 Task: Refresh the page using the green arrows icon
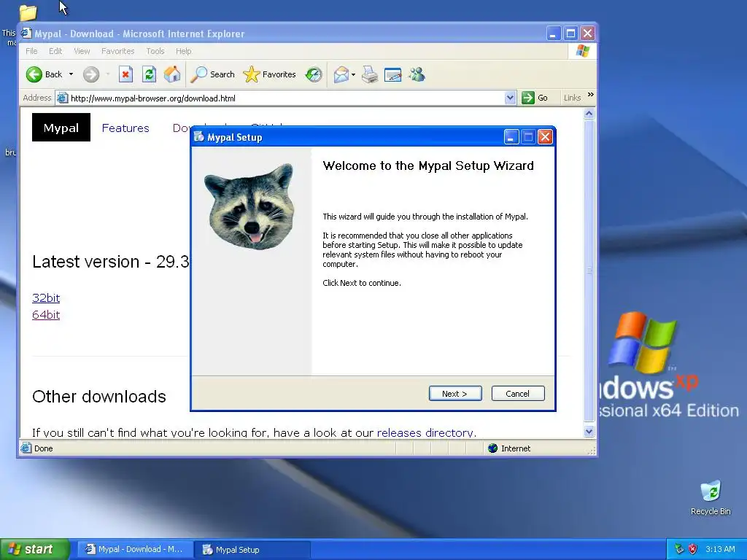coord(149,74)
